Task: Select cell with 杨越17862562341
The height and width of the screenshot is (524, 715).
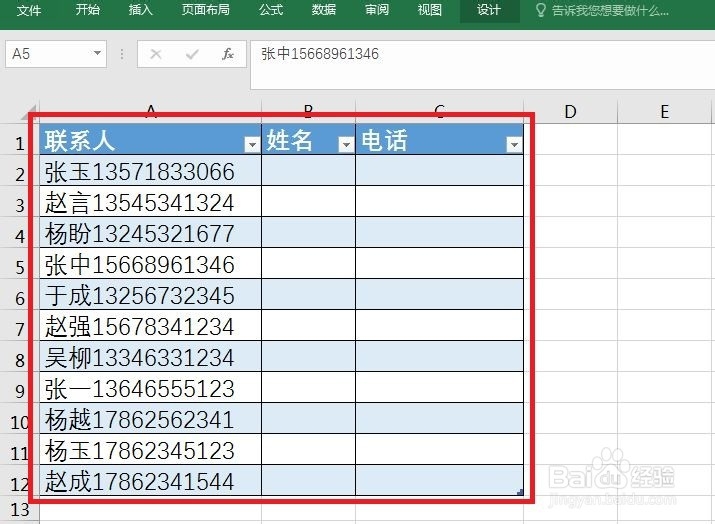Action: click(x=150, y=418)
